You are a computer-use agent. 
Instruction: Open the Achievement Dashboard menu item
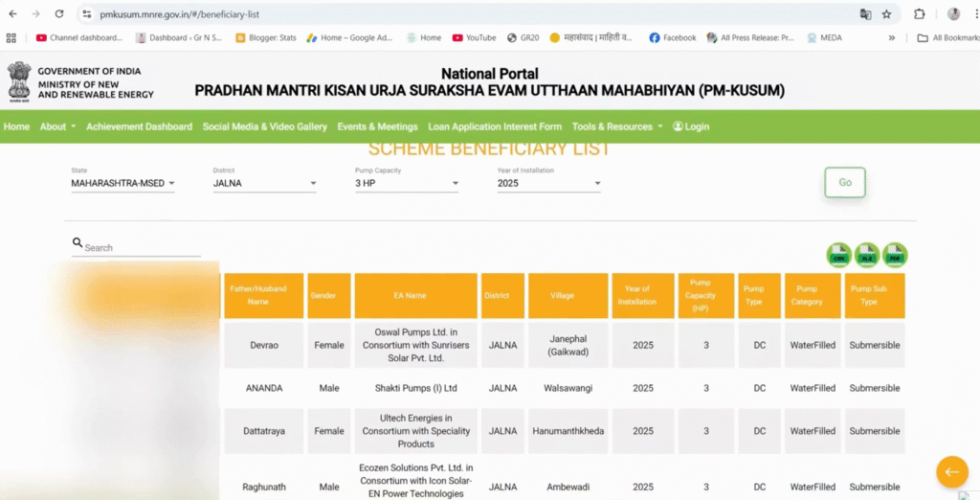(x=139, y=126)
